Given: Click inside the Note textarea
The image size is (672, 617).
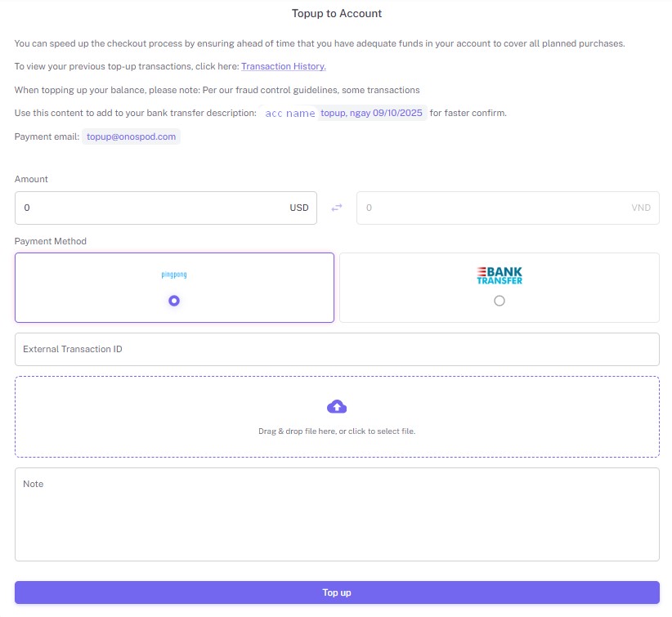Looking at the screenshot, I should coord(337,513).
